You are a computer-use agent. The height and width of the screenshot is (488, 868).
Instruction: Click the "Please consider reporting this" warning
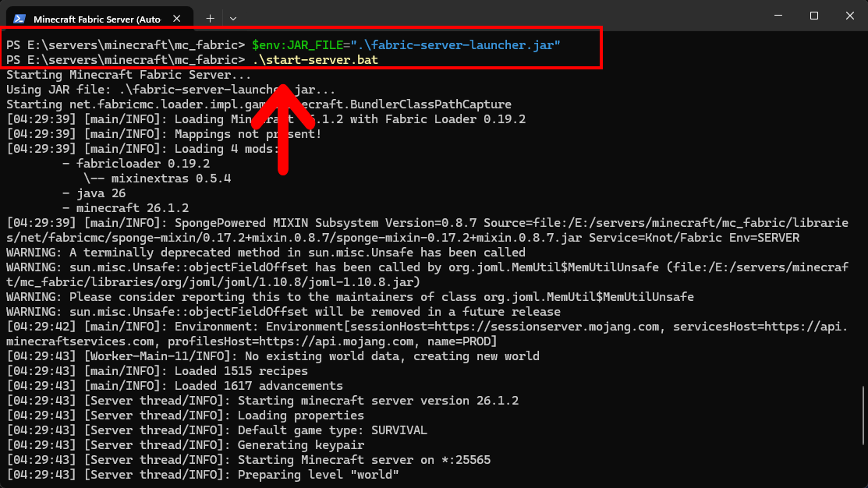tap(350, 296)
